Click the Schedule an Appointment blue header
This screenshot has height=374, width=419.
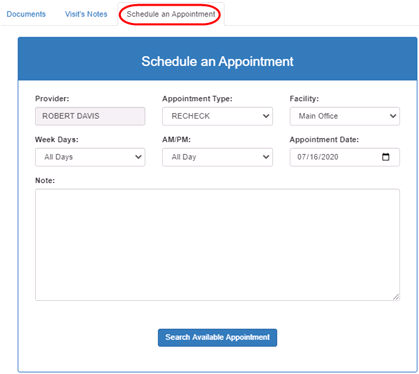pyautogui.click(x=217, y=59)
